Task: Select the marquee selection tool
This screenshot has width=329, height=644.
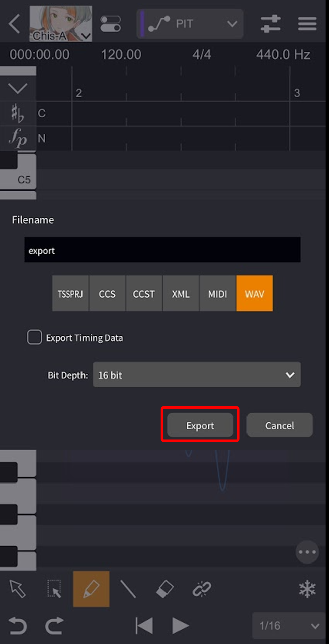Action: click(x=54, y=589)
